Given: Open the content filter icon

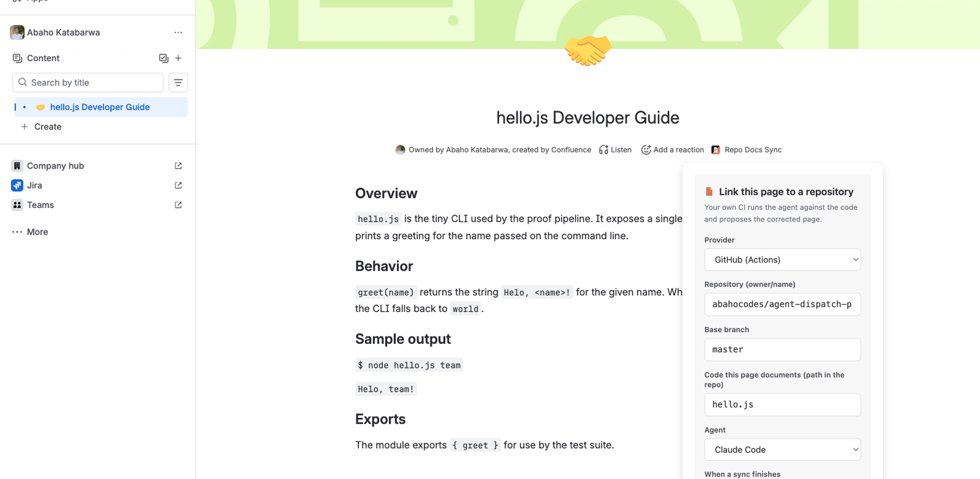Looking at the screenshot, I should (178, 82).
